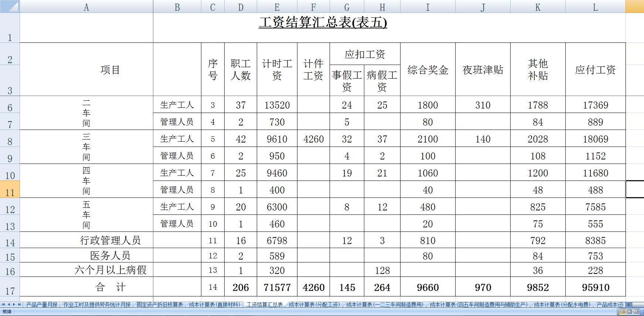Click the 三车间 merged cell
Screen dimensions: 644x316
(x=86, y=147)
